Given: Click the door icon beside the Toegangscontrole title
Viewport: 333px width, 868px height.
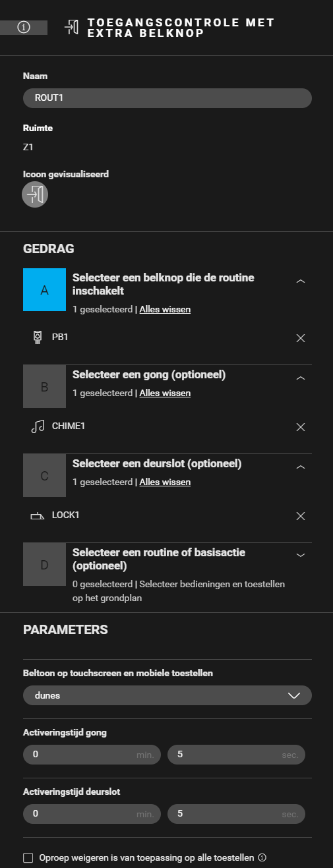Looking at the screenshot, I should click(x=71, y=28).
